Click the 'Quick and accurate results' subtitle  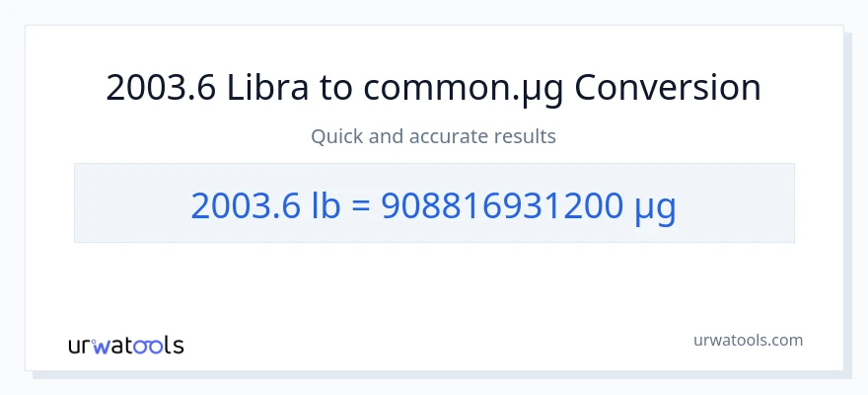[433, 136]
